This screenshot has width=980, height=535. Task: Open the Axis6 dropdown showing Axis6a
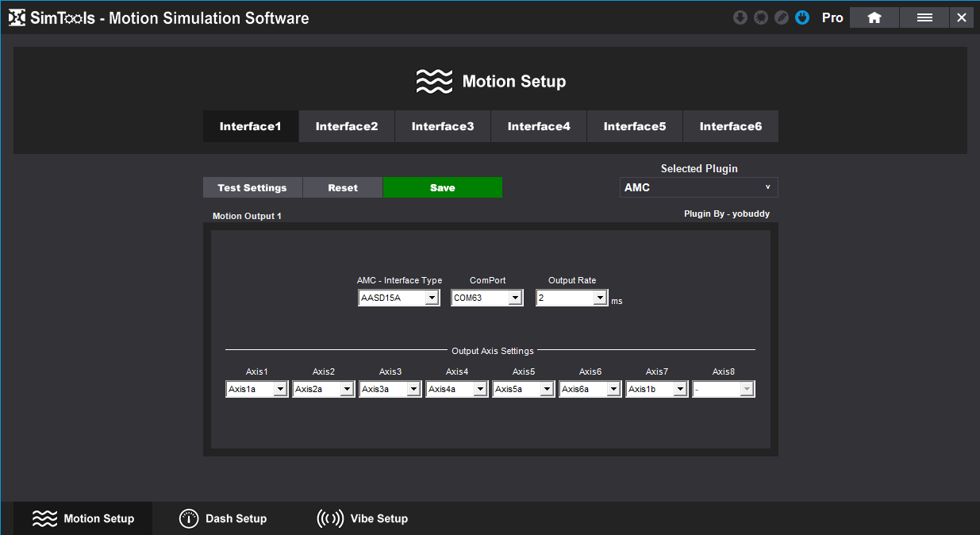[x=590, y=389]
